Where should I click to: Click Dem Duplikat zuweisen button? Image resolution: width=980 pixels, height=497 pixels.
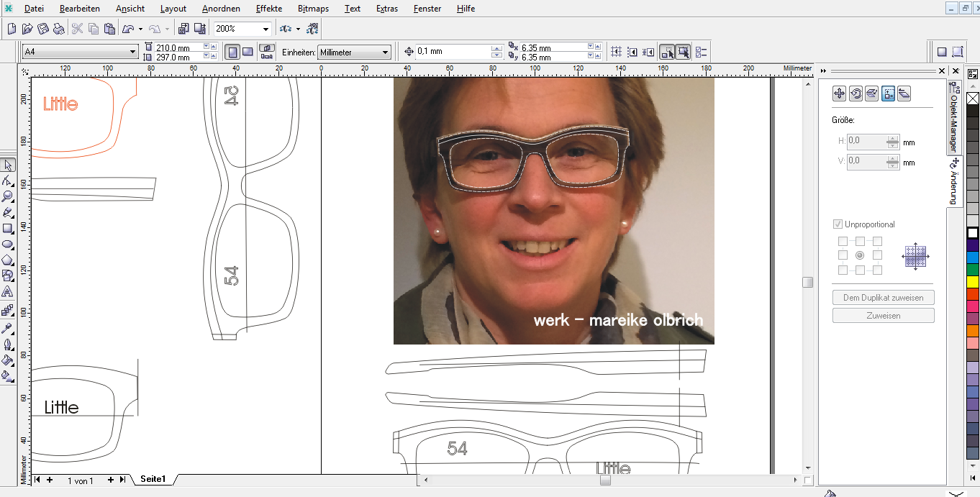tap(883, 298)
